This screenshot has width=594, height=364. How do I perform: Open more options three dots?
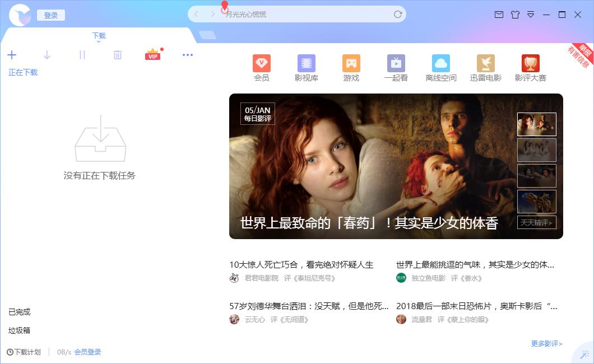[188, 55]
